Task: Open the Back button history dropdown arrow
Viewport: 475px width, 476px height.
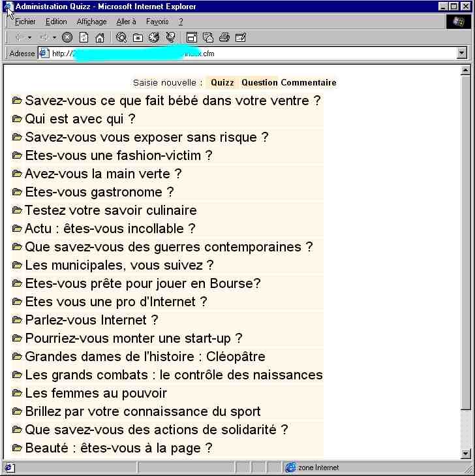Action: [30, 38]
